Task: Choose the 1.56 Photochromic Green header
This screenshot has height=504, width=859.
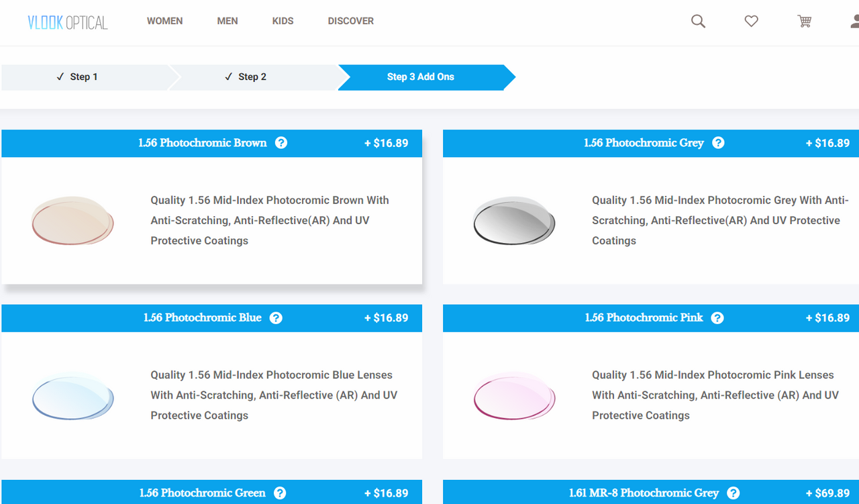Action: click(212, 493)
